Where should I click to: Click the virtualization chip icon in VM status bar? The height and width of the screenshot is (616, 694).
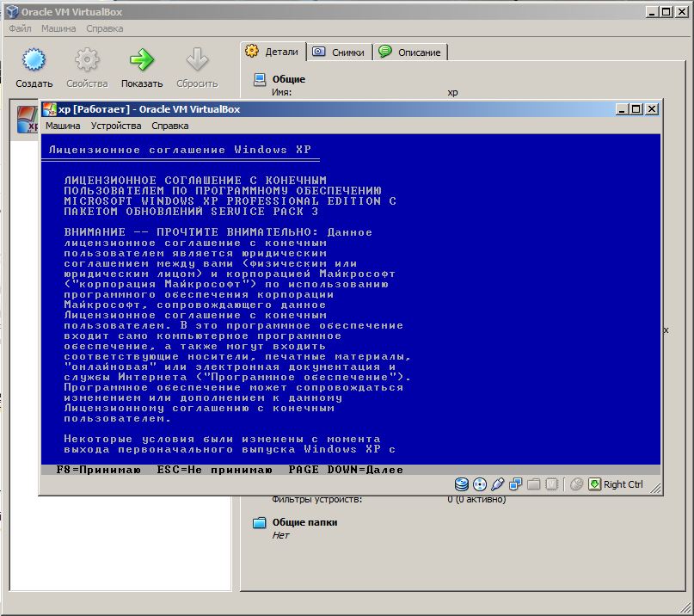tap(551, 484)
